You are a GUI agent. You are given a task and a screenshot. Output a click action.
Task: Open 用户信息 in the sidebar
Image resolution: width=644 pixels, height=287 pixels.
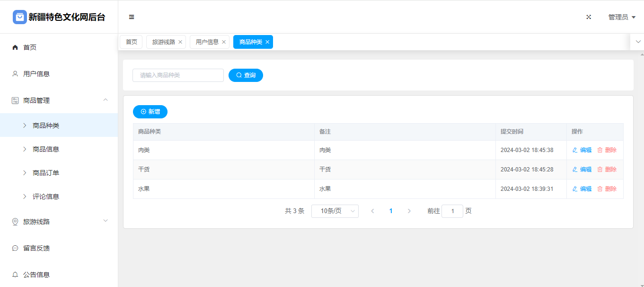coord(59,74)
